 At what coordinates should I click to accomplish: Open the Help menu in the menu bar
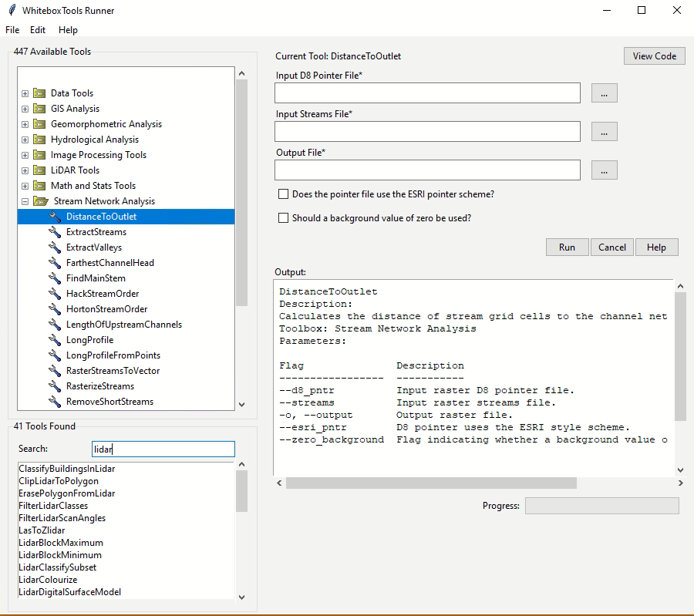pyautogui.click(x=68, y=29)
